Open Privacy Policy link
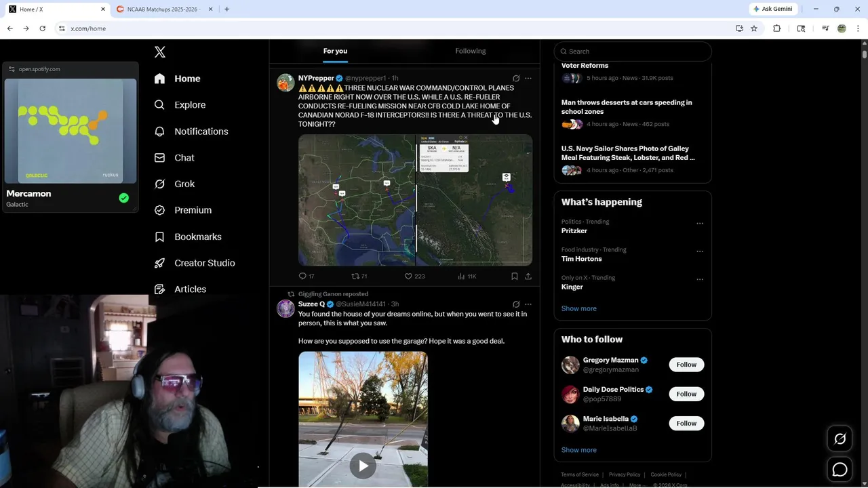Screen dimensions: 868x488 pyautogui.click(x=625, y=474)
